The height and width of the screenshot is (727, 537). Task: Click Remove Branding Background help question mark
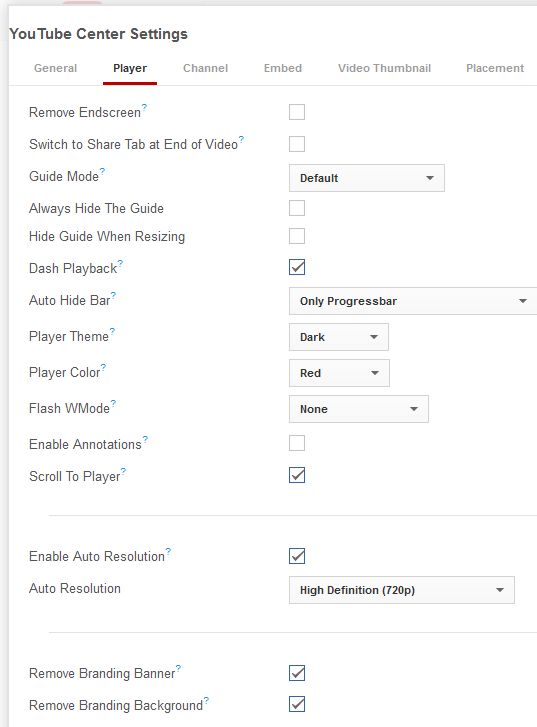click(x=206, y=700)
